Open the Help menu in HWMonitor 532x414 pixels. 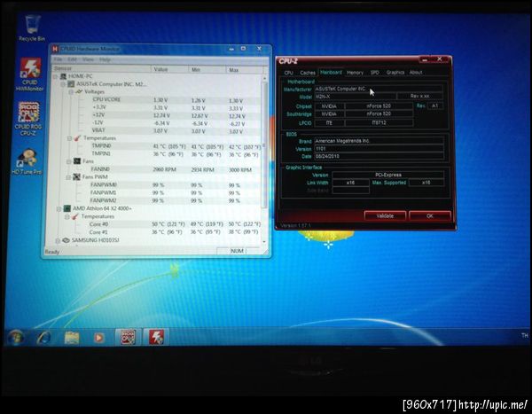[105, 59]
